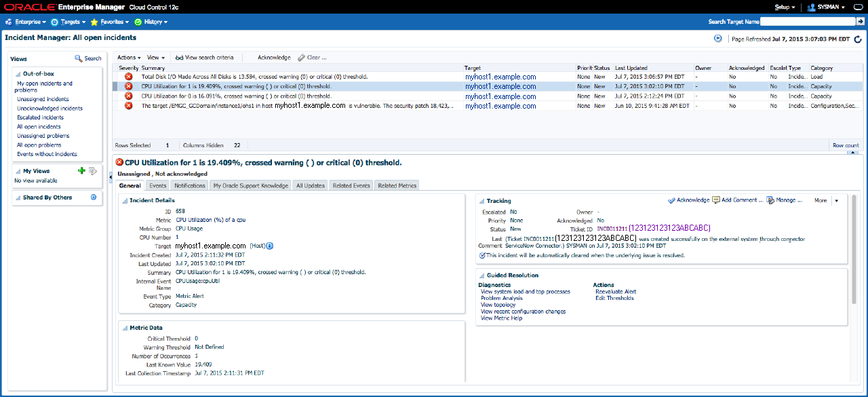The image size is (868, 397).
Task: Switch to the Related Events tab
Action: (351, 185)
